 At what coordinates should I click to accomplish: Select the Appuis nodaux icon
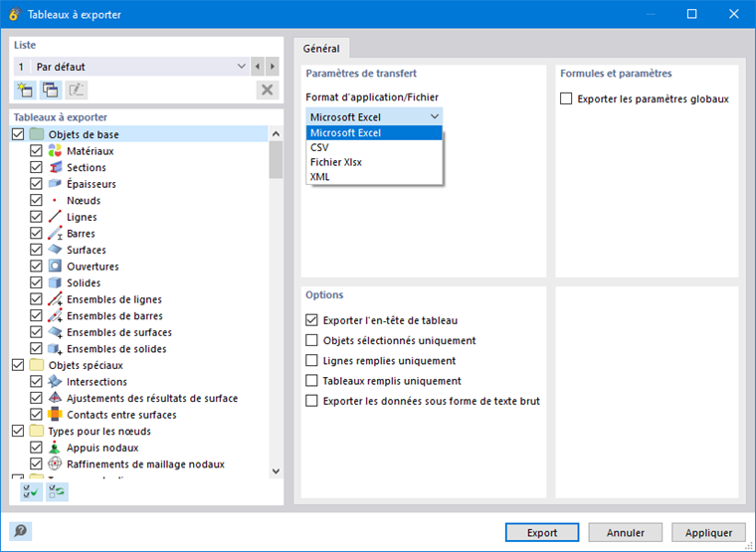click(56, 448)
